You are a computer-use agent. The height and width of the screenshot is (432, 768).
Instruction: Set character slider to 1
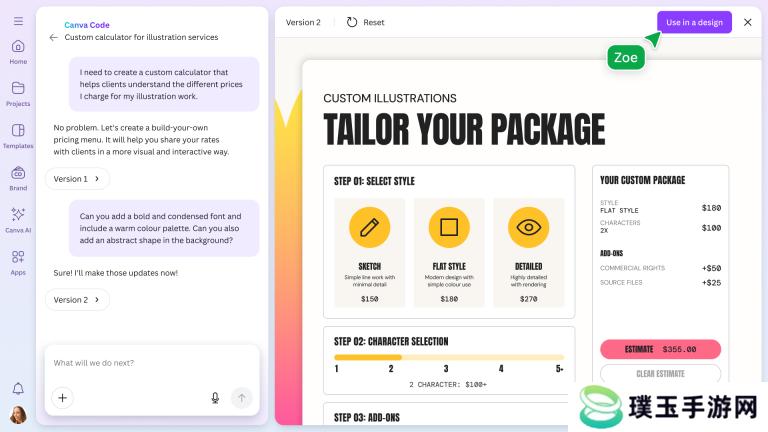[336, 369]
